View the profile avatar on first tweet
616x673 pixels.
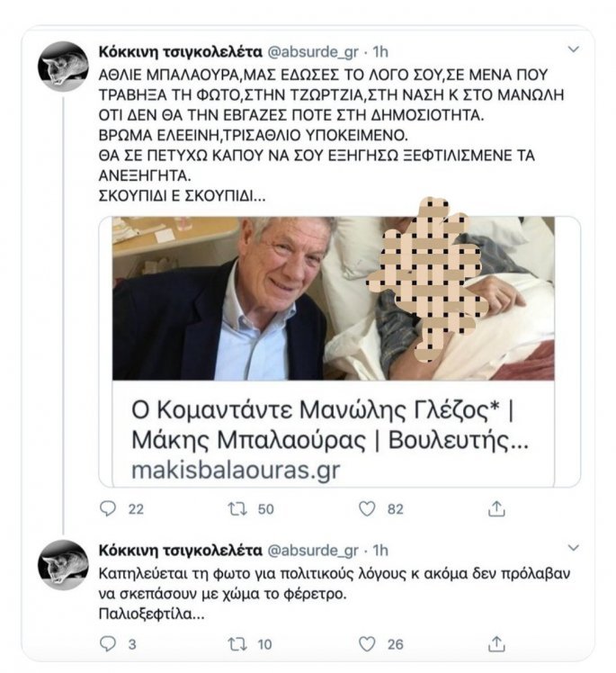[63, 66]
